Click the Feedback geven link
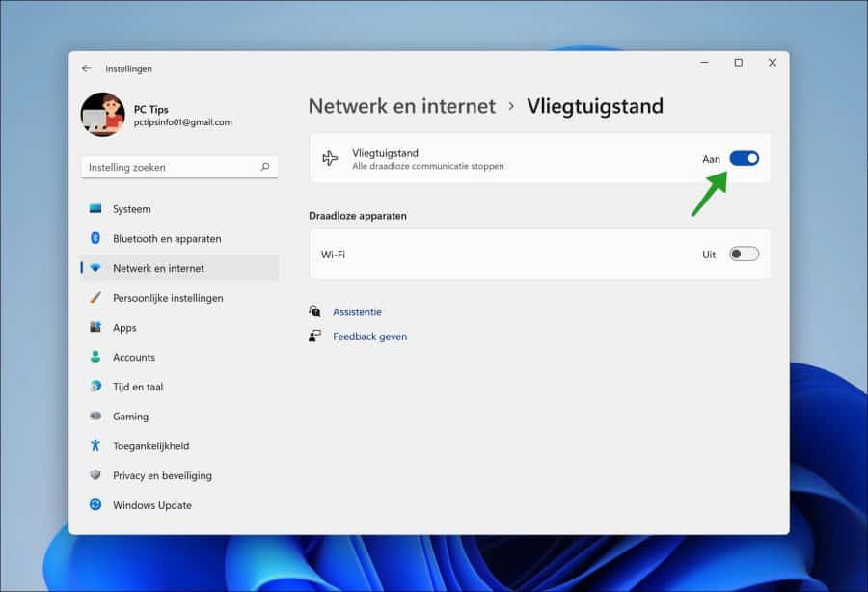This screenshot has width=868, height=592. (x=369, y=336)
